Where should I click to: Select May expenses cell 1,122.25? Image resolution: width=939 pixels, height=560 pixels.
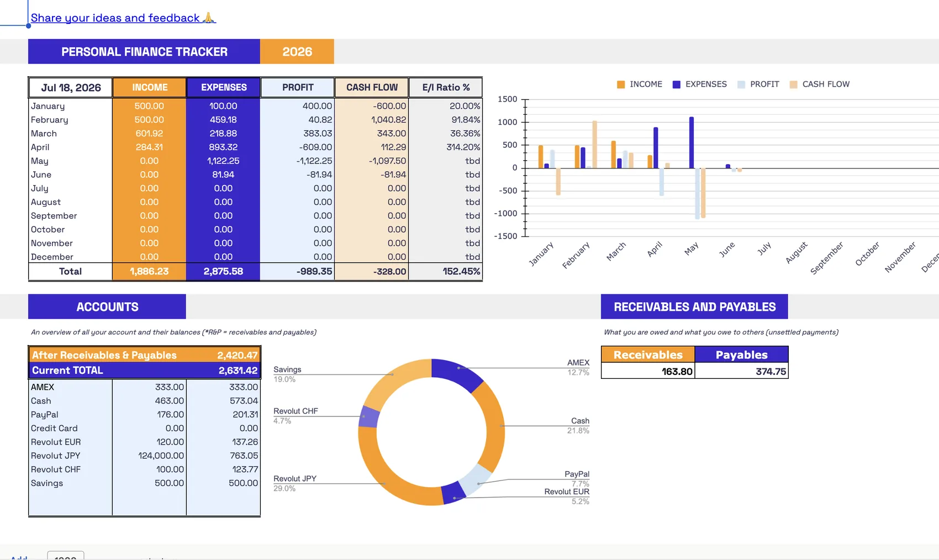tap(223, 161)
